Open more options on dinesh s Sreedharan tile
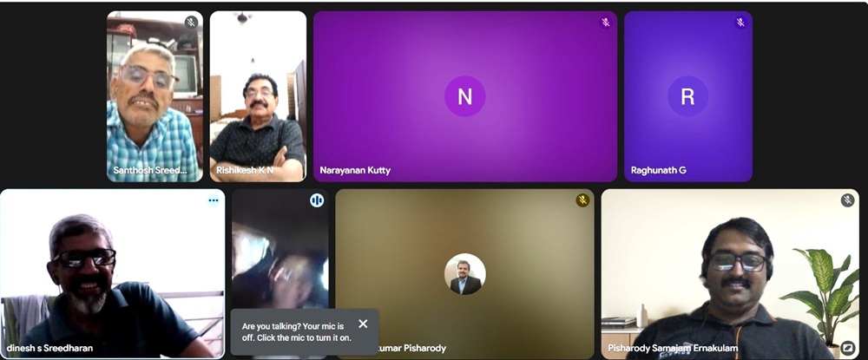The height and width of the screenshot is (360, 868). [214, 200]
